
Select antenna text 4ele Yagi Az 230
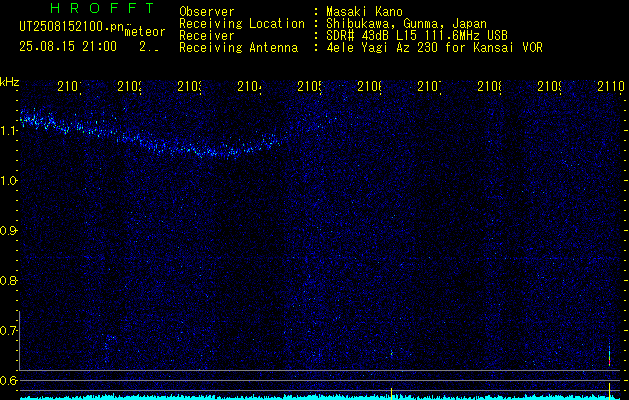tap(384, 48)
